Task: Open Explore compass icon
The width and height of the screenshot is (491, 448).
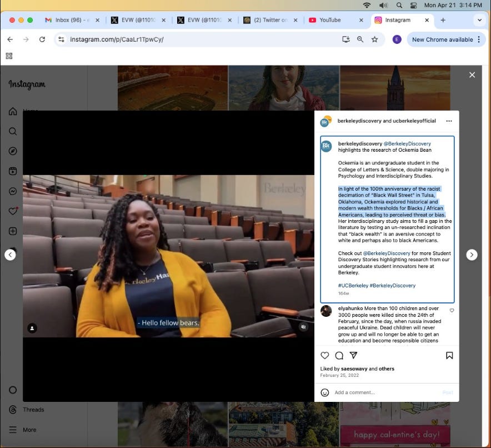Action: pos(13,151)
